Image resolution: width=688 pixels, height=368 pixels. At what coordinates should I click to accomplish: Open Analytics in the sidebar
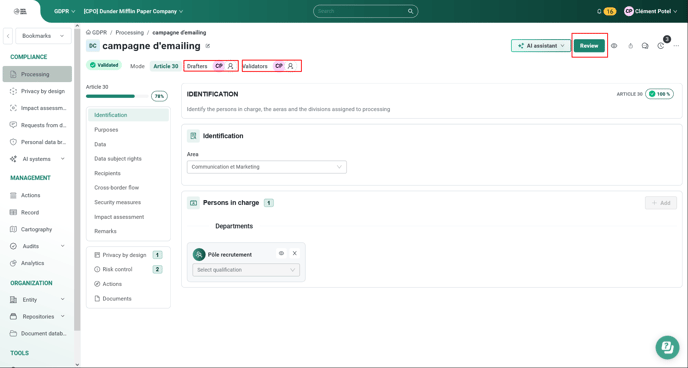(x=37, y=263)
